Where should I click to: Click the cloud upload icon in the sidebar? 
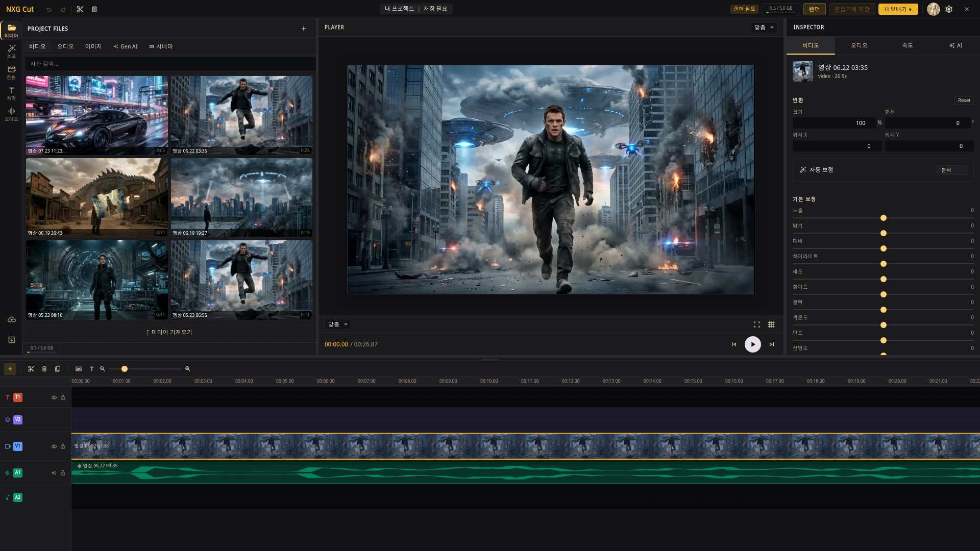pyautogui.click(x=11, y=320)
